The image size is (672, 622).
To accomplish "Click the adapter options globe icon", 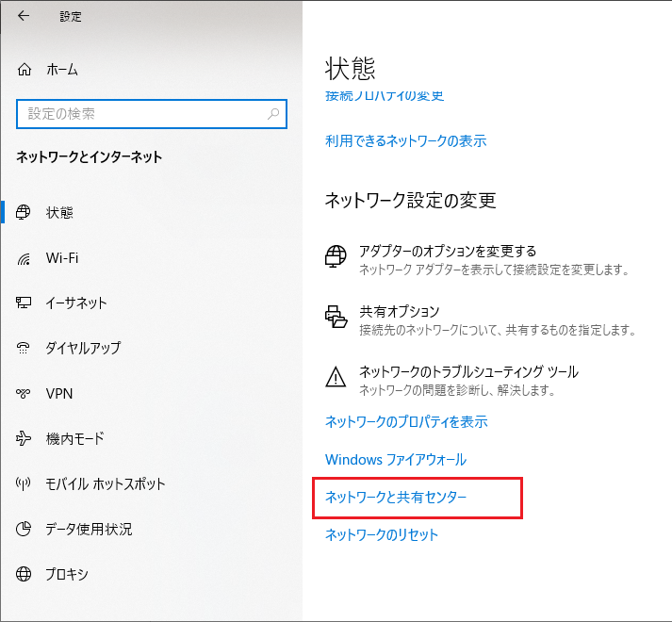I will [336, 257].
